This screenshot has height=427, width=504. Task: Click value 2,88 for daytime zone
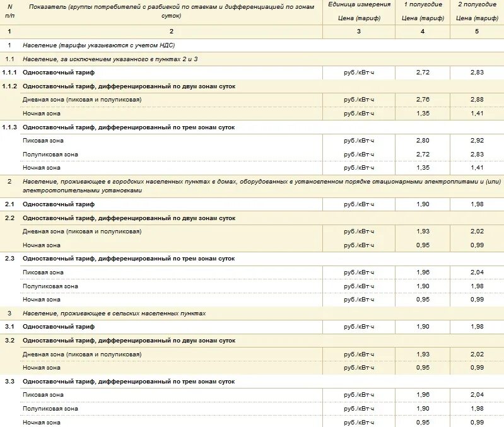click(x=477, y=100)
